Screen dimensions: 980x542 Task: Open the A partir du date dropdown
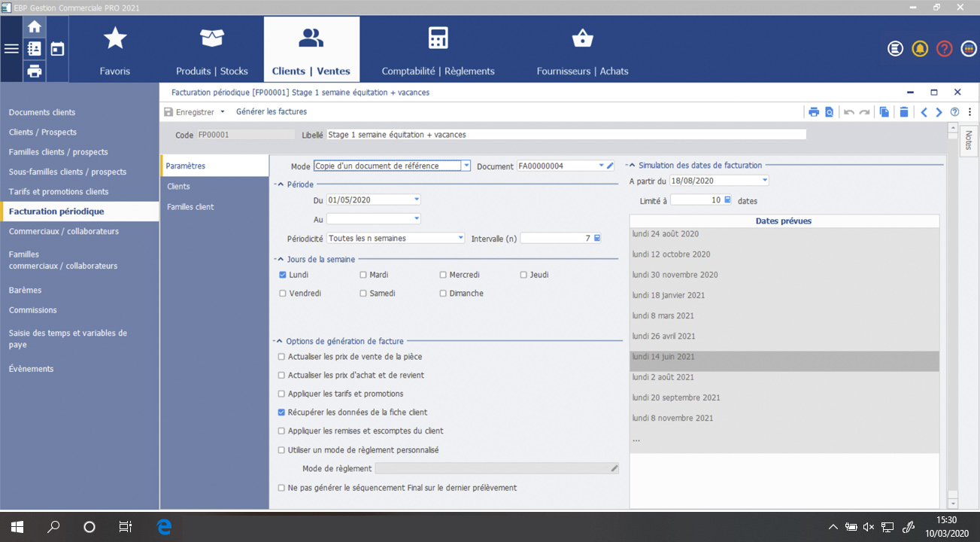pyautogui.click(x=765, y=181)
